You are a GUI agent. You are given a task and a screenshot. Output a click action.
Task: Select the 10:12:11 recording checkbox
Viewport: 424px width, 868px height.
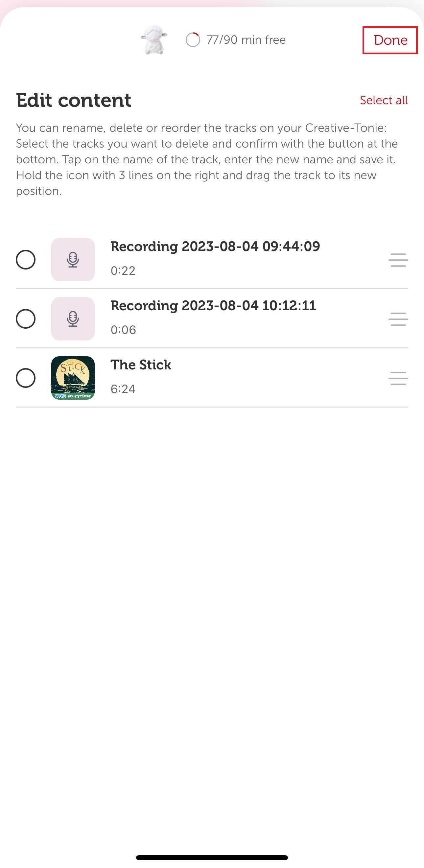pyautogui.click(x=26, y=318)
